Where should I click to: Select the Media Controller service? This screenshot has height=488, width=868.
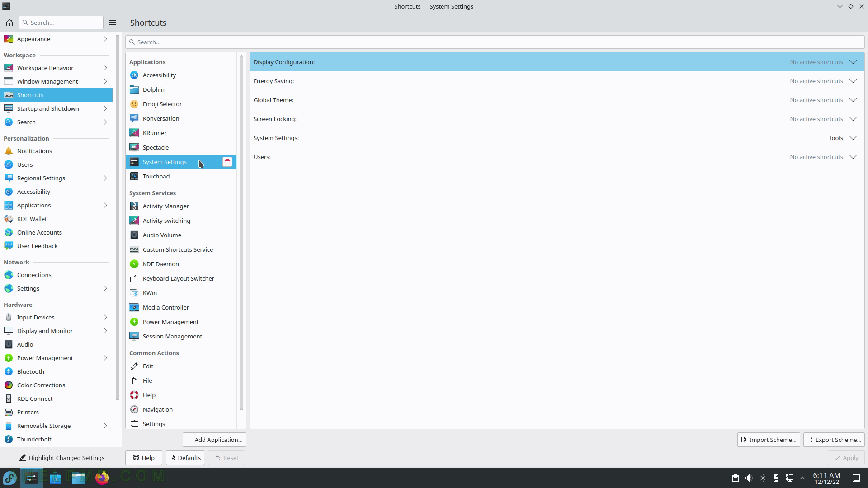click(x=181, y=307)
